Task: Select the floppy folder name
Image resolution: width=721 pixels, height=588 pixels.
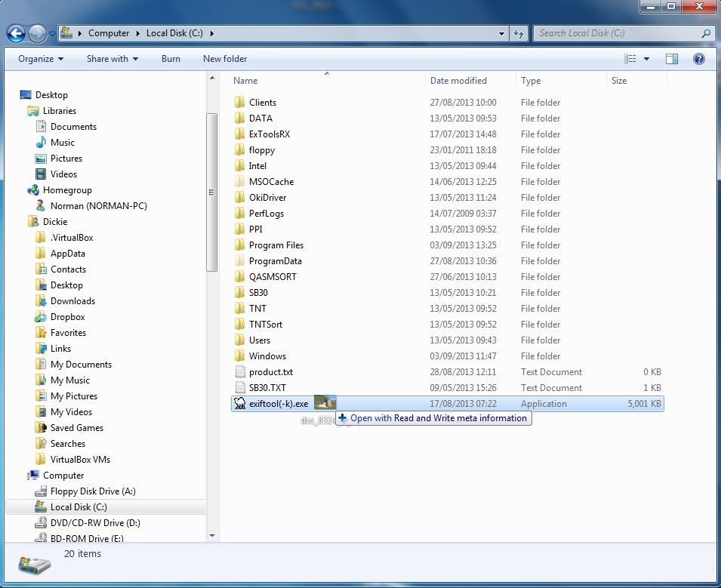Action: point(262,150)
